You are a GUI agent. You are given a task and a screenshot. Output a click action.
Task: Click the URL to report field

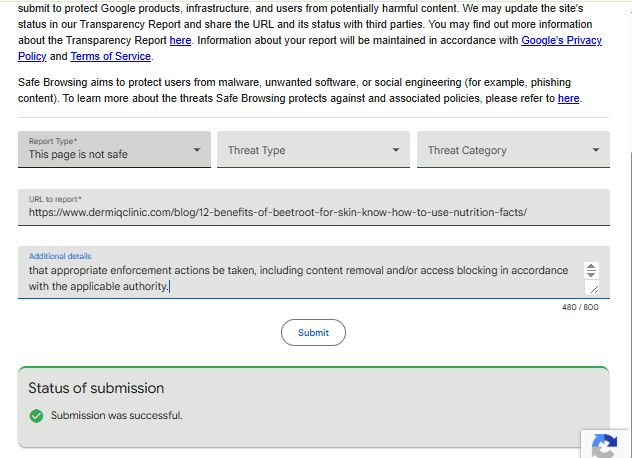pyautogui.click(x=314, y=207)
